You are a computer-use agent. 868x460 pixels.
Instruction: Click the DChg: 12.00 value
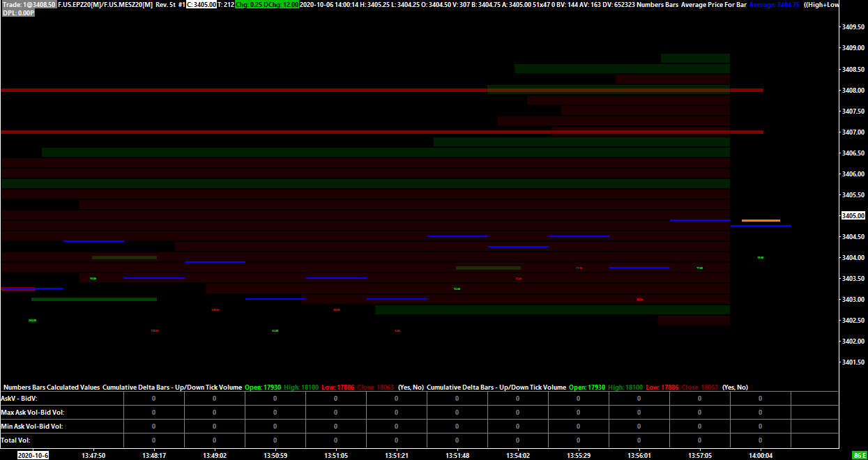[281, 4]
